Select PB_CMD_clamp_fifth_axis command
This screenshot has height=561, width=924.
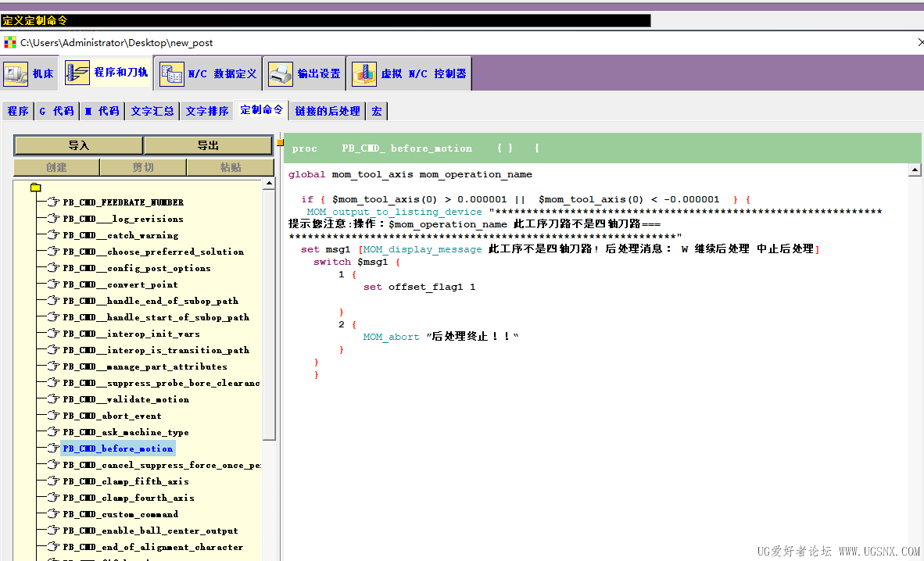point(126,481)
